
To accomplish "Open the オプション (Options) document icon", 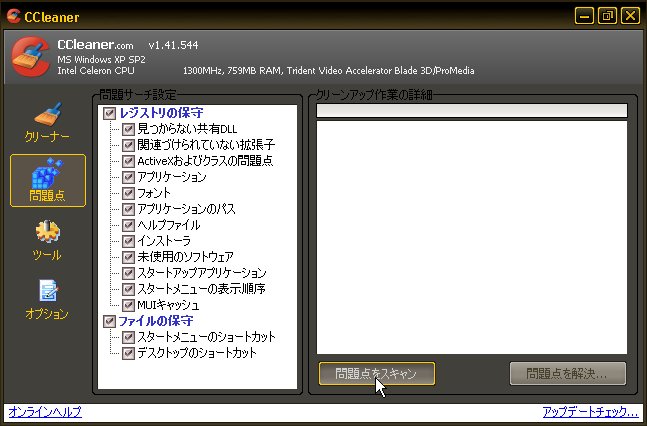I will 48,290.
